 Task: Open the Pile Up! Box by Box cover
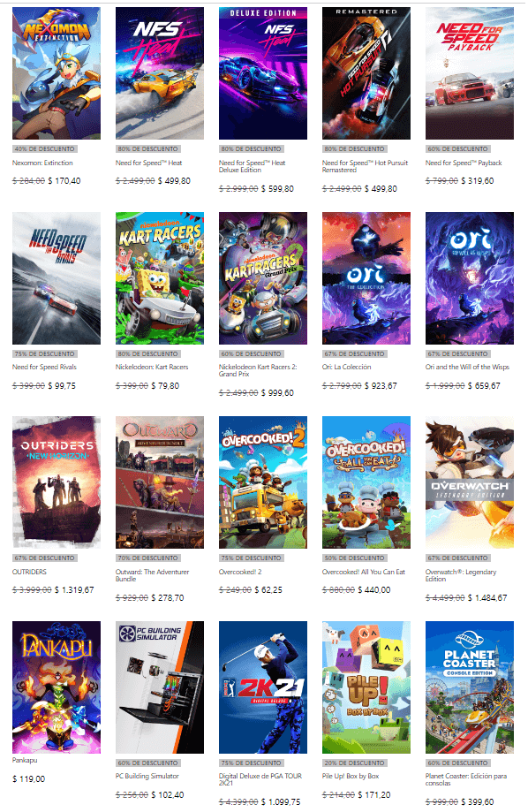point(366,687)
